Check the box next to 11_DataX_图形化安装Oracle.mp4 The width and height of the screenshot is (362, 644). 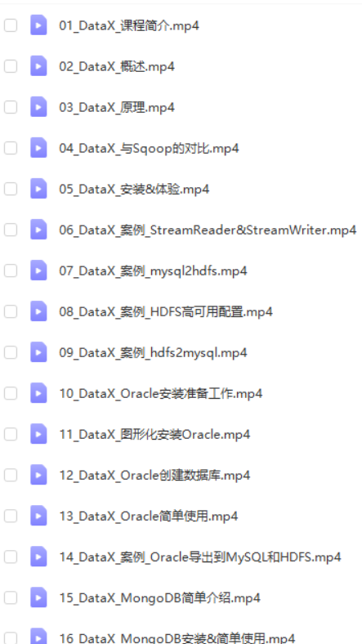[11, 434]
